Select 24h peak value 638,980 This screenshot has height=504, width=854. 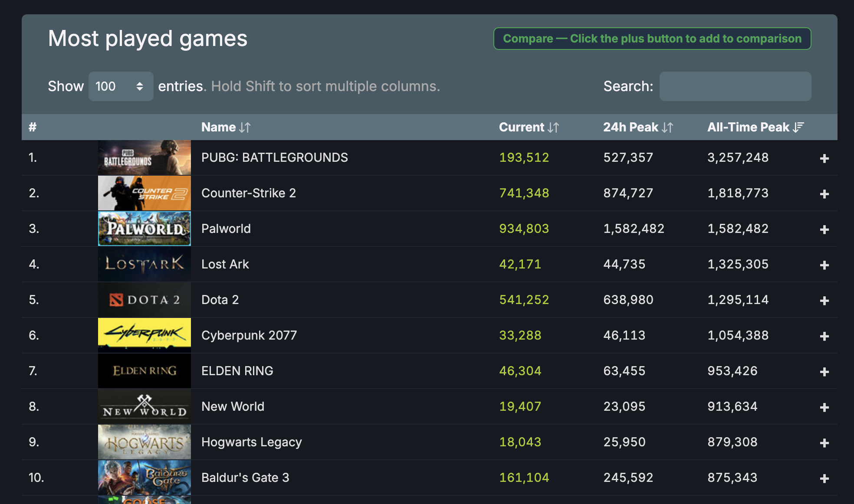[x=628, y=300]
